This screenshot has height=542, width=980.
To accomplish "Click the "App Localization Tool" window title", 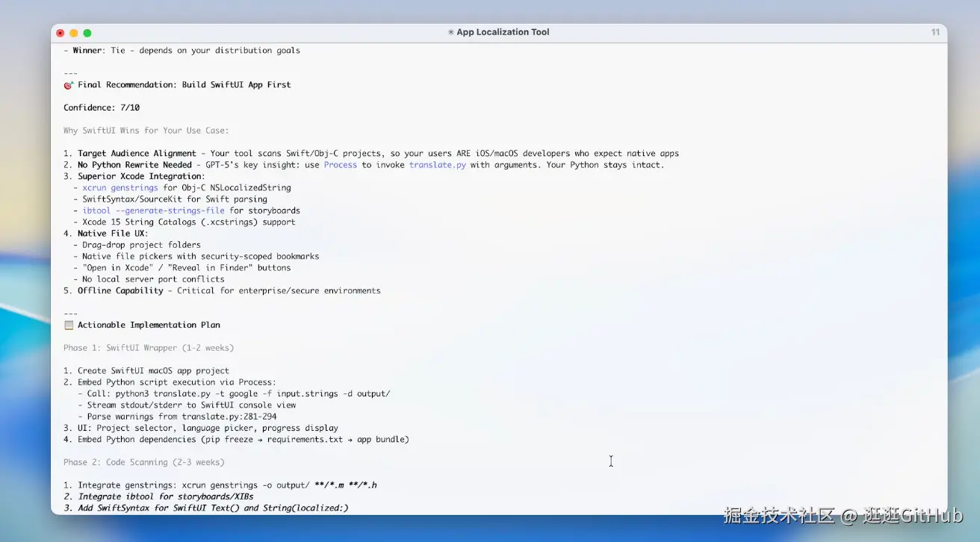I will [x=503, y=33].
